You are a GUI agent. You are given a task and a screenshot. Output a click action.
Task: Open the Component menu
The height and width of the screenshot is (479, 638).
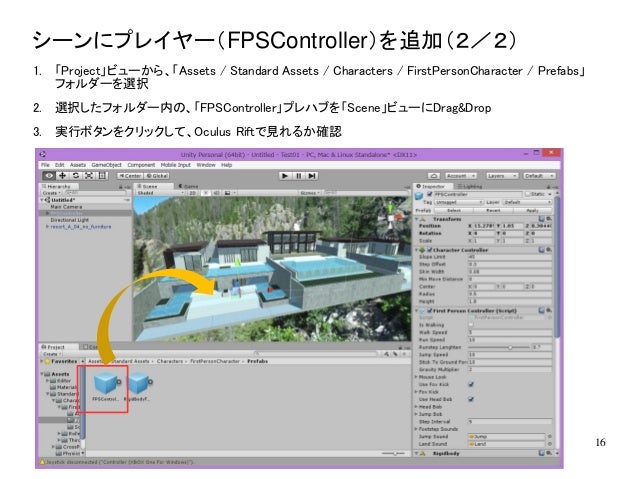coord(141,165)
